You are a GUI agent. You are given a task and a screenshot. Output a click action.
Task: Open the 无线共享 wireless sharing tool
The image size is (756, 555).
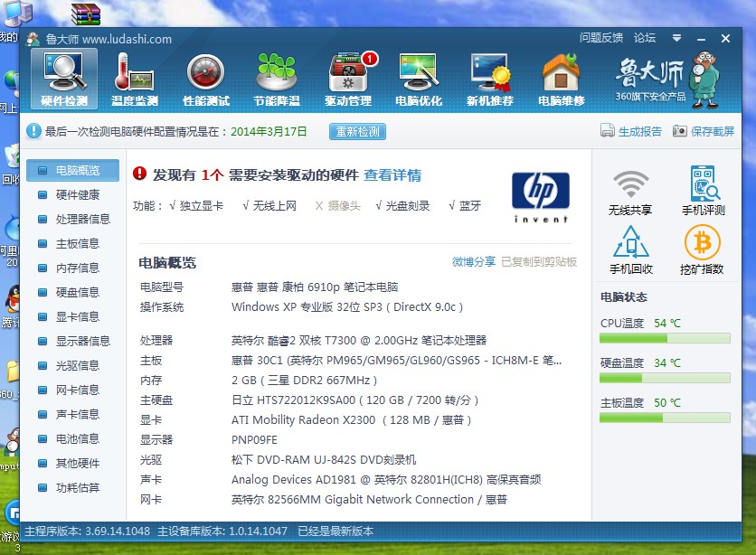(630, 193)
